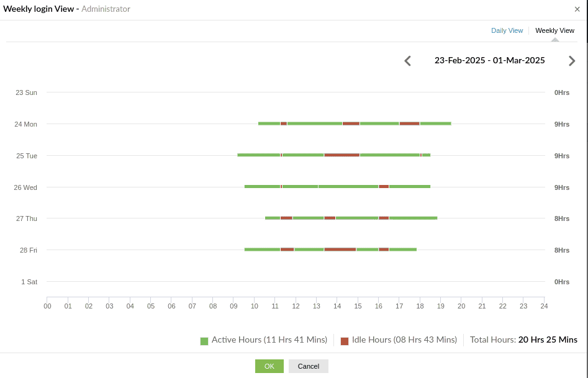
Task: Click the red idle segment on 25 Tue
Action: tap(341, 155)
